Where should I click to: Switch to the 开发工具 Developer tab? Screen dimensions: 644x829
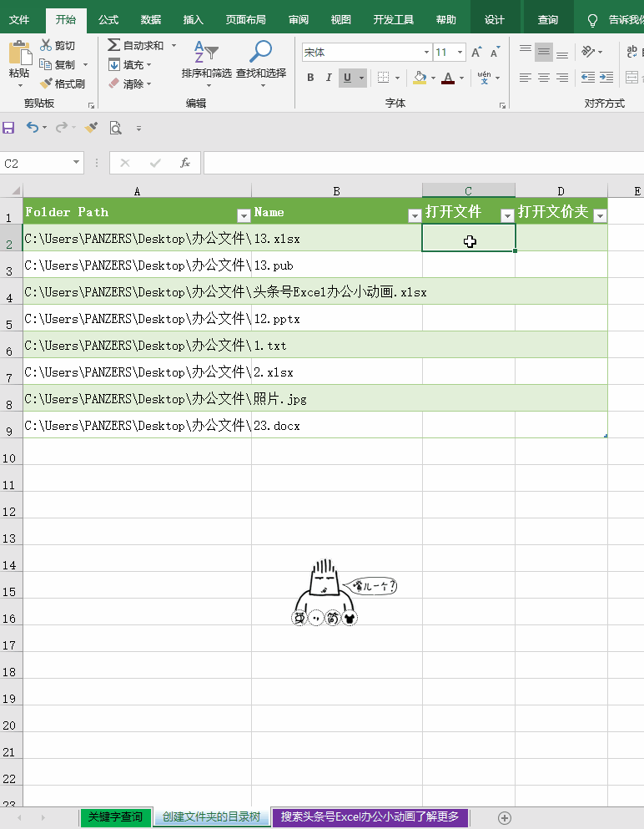(394, 19)
